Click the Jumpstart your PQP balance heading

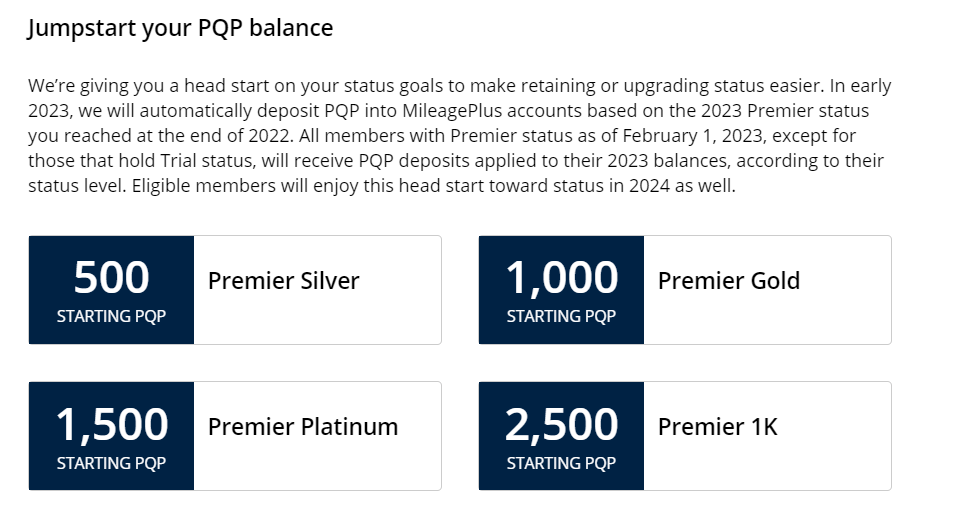pyautogui.click(x=180, y=29)
